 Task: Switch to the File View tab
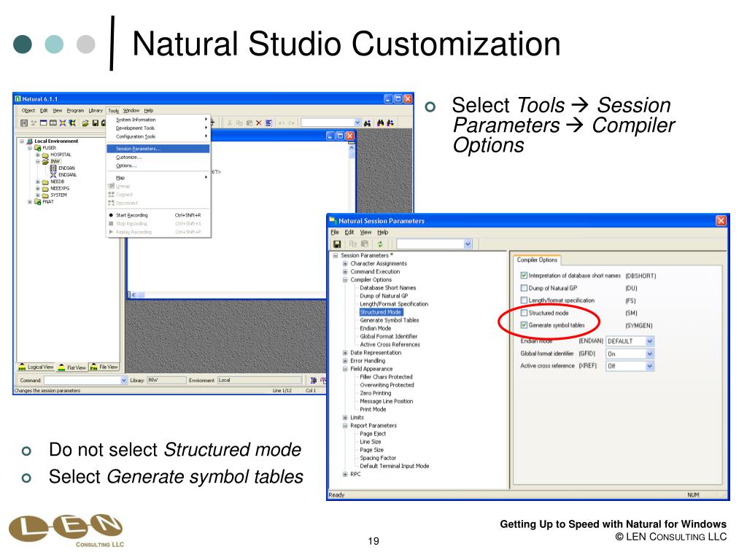[x=104, y=367]
